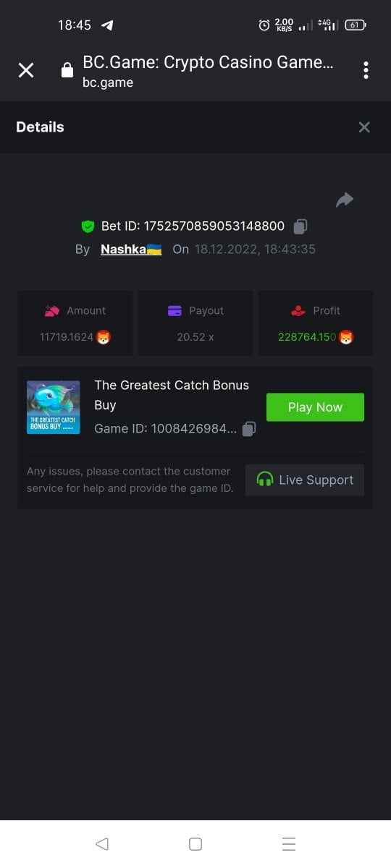Tap the Profit stat card
This screenshot has height=868, width=391.
click(x=316, y=323)
